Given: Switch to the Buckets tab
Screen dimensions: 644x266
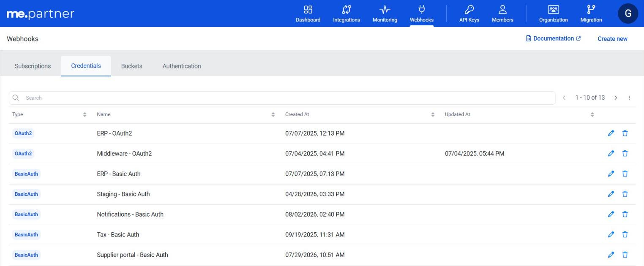Looking at the screenshot, I should (131, 66).
